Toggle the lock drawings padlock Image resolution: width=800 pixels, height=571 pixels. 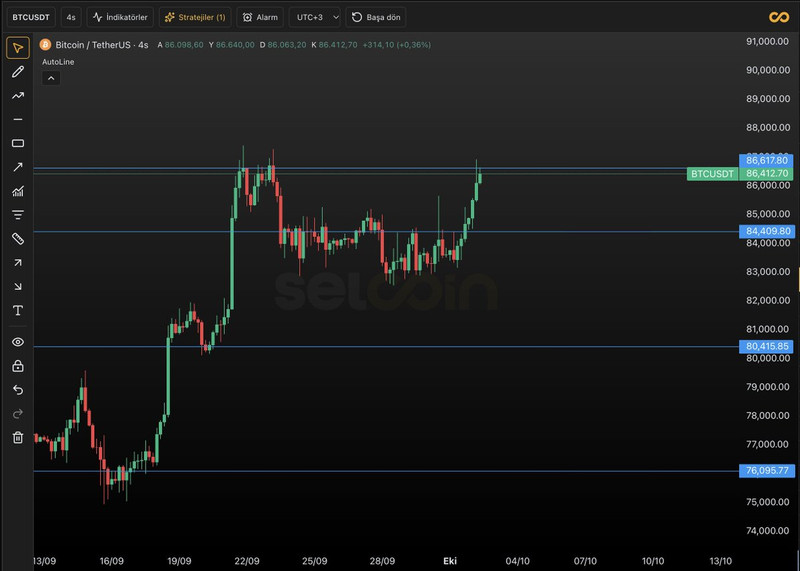[18, 366]
